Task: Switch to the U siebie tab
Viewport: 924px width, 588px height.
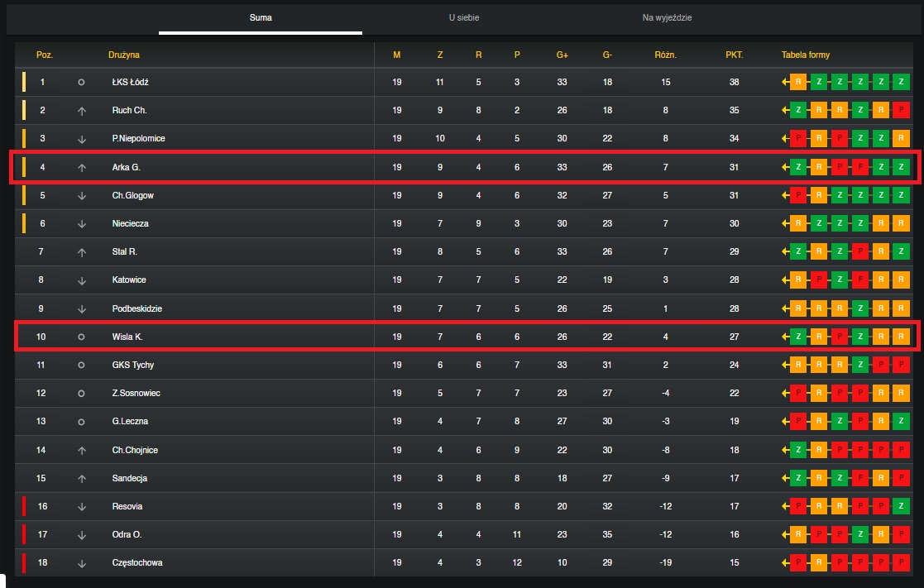Action: pyautogui.click(x=464, y=17)
